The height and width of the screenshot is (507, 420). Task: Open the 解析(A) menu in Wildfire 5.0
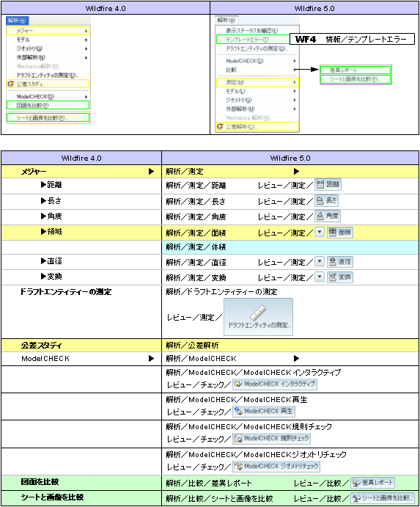[226, 20]
